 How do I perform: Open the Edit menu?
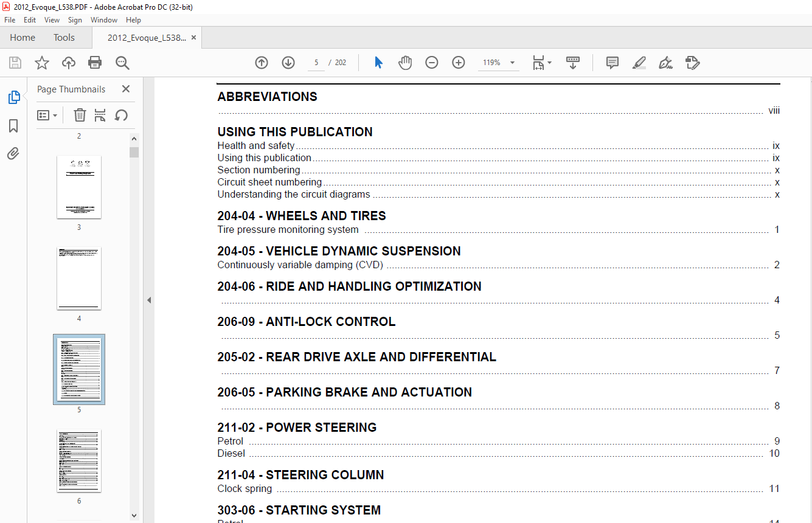(30, 20)
